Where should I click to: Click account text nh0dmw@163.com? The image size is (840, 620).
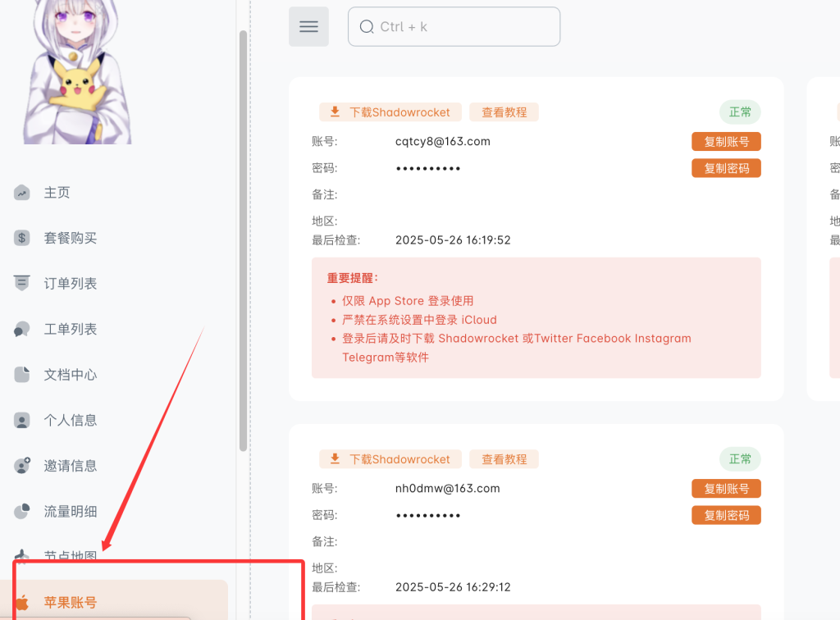coord(447,488)
